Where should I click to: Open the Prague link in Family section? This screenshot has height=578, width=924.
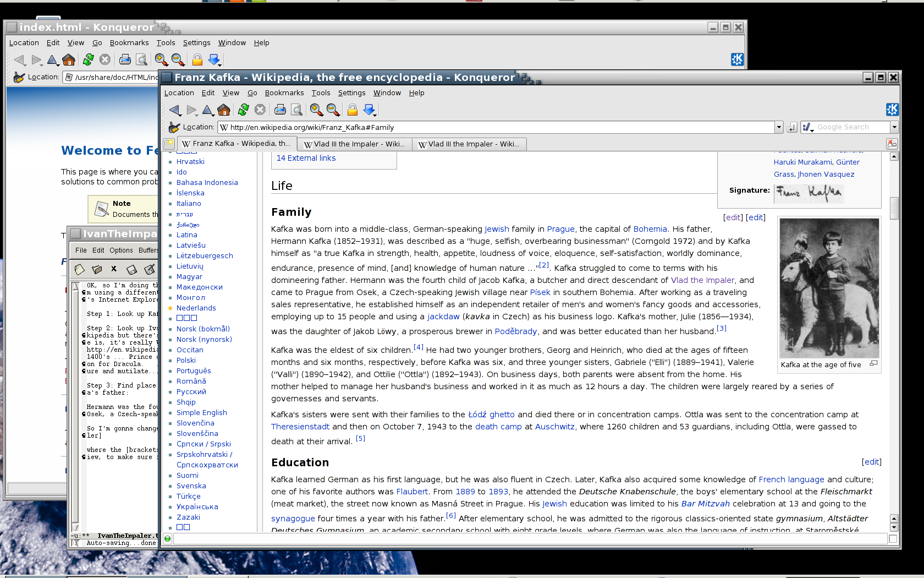[560, 229]
